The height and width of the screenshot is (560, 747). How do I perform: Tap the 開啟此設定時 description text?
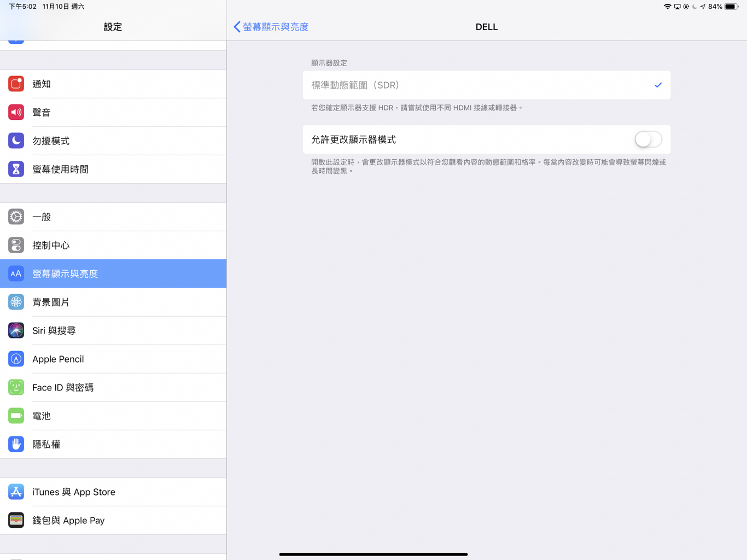click(488, 166)
